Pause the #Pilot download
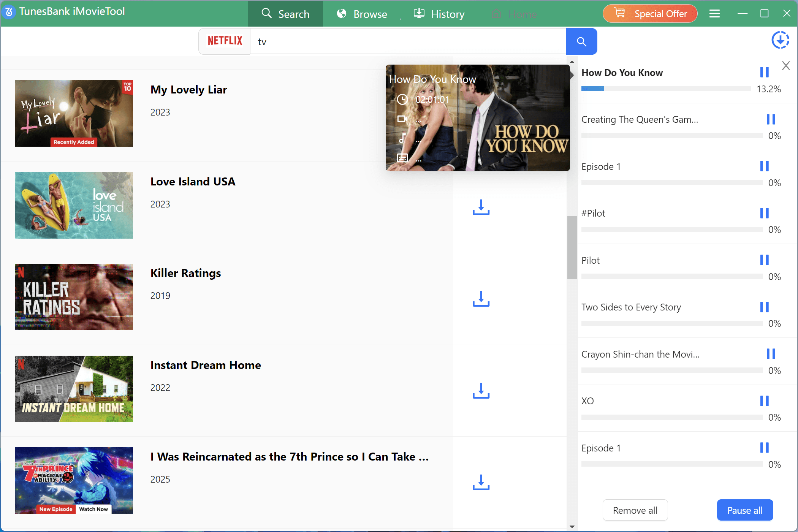 coord(764,213)
